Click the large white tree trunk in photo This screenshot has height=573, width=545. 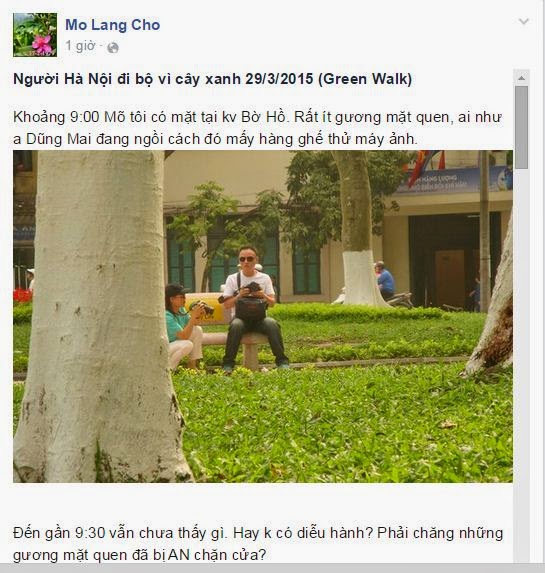tap(102, 316)
